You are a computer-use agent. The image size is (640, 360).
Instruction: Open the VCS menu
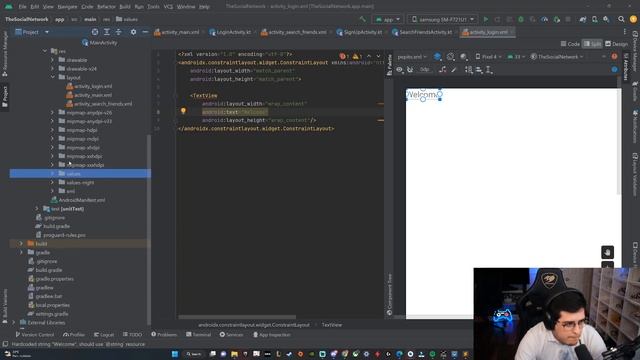click(168, 7)
